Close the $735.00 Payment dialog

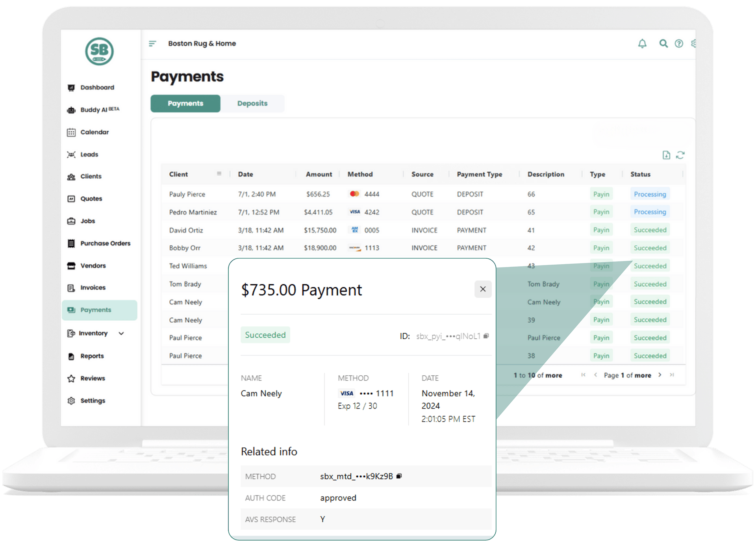pyautogui.click(x=483, y=289)
